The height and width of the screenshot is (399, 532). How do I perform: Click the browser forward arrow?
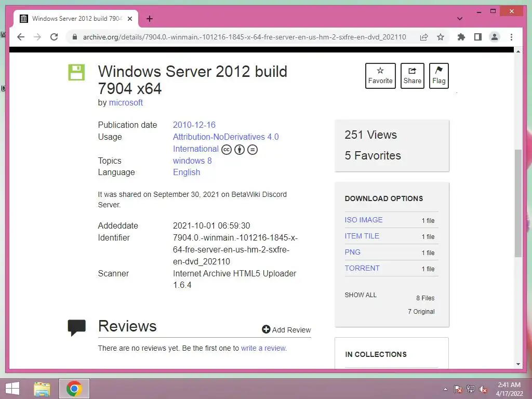(37, 37)
